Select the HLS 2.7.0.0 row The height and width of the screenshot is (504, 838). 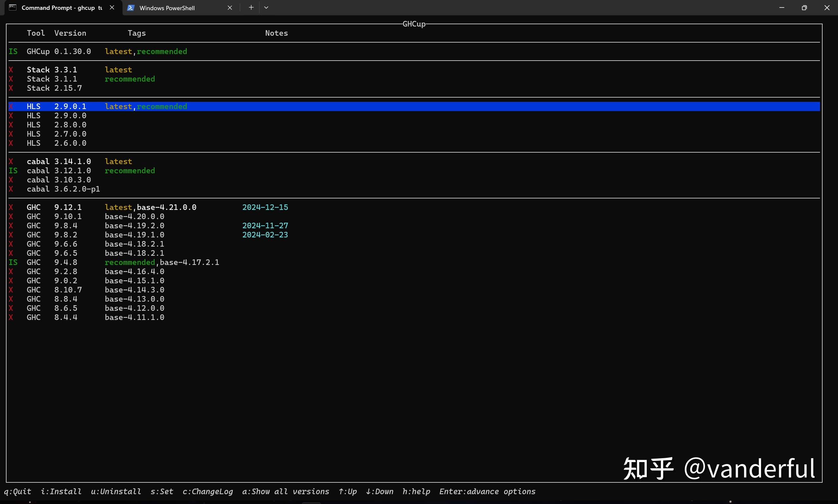(x=414, y=134)
